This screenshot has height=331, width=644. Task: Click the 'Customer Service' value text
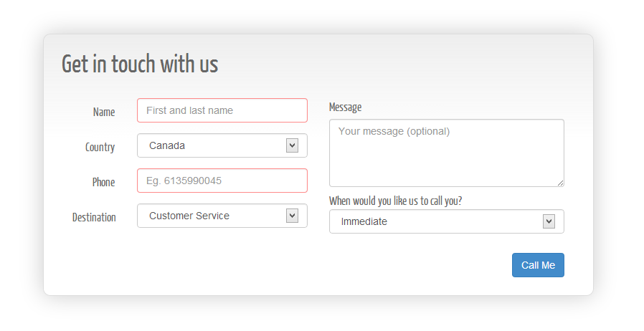coord(189,216)
